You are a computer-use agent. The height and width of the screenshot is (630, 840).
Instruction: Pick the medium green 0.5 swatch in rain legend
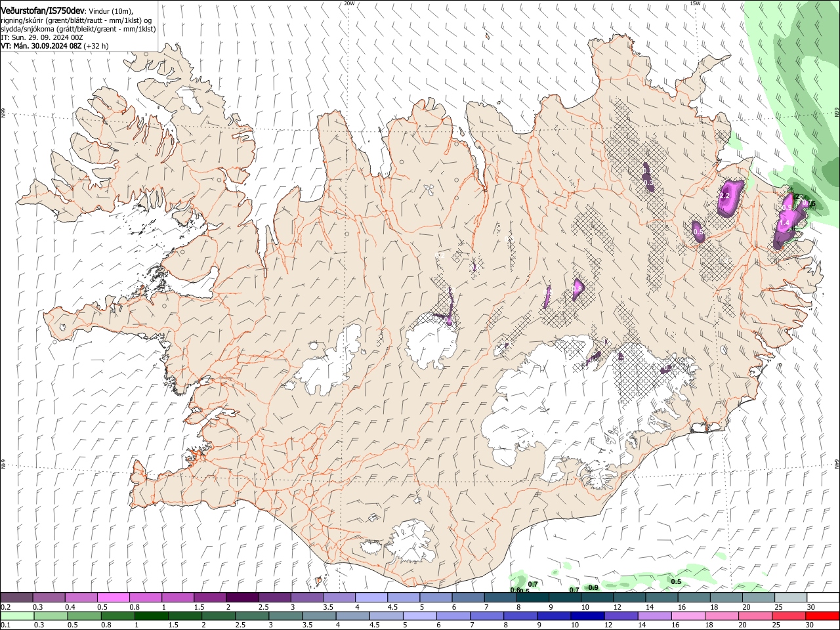pos(84,616)
